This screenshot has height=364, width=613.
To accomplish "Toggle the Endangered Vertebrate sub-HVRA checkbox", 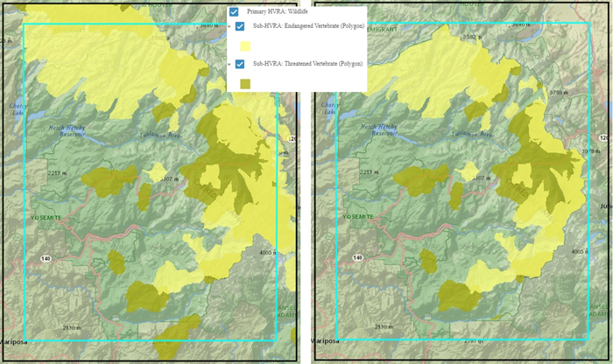I will (x=239, y=27).
